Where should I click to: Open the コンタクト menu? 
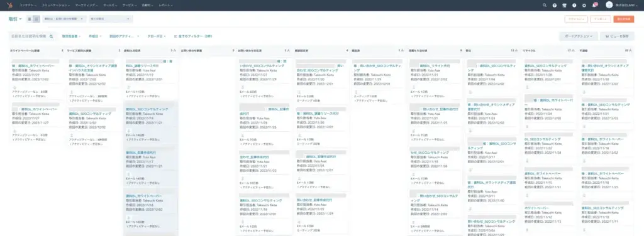click(28, 5)
